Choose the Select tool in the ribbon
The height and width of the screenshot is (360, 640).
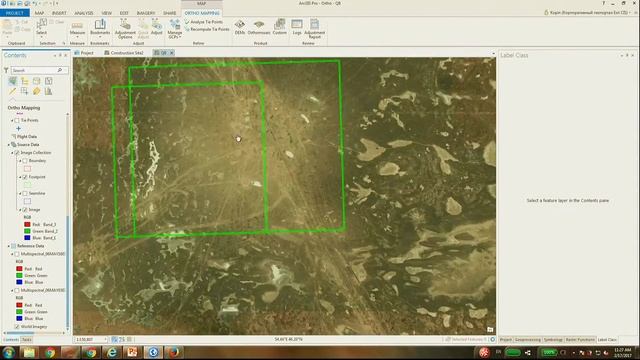(41, 27)
